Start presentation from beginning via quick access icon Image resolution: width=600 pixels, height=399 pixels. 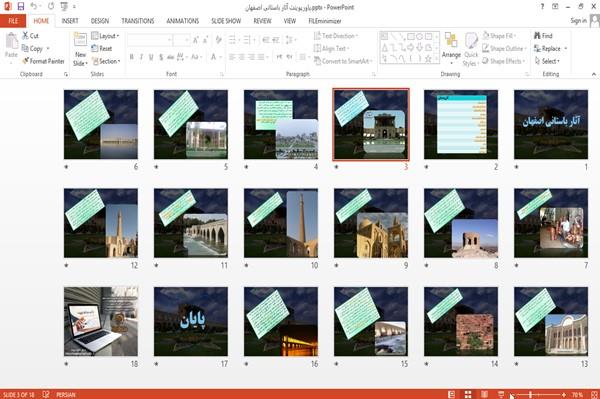64,7
